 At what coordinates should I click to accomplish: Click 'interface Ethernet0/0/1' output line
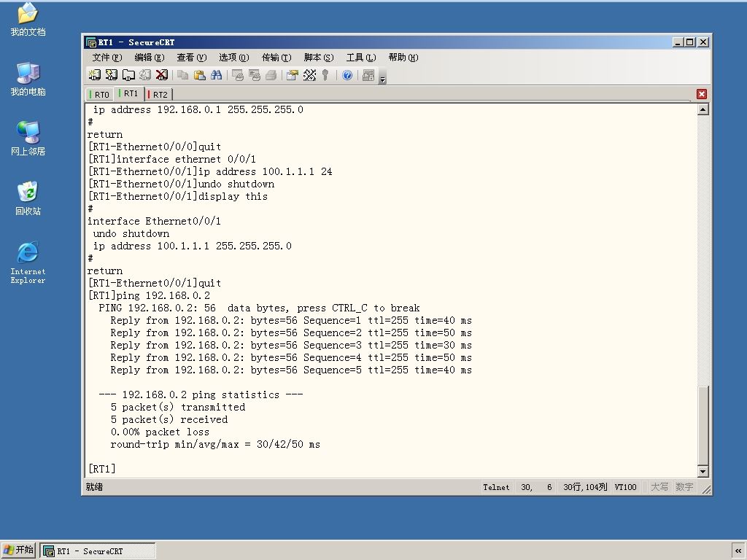point(154,221)
